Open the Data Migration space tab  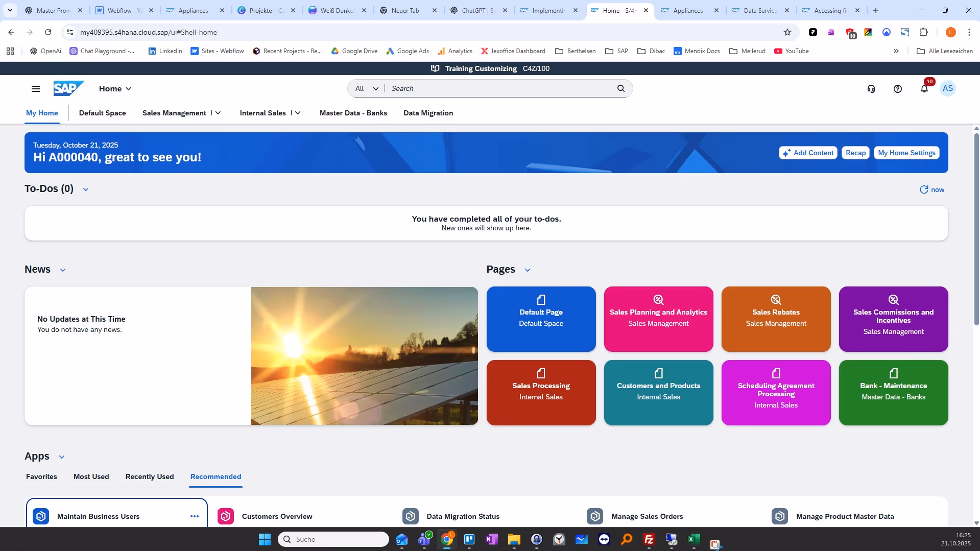pyautogui.click(x=428, y=113)
